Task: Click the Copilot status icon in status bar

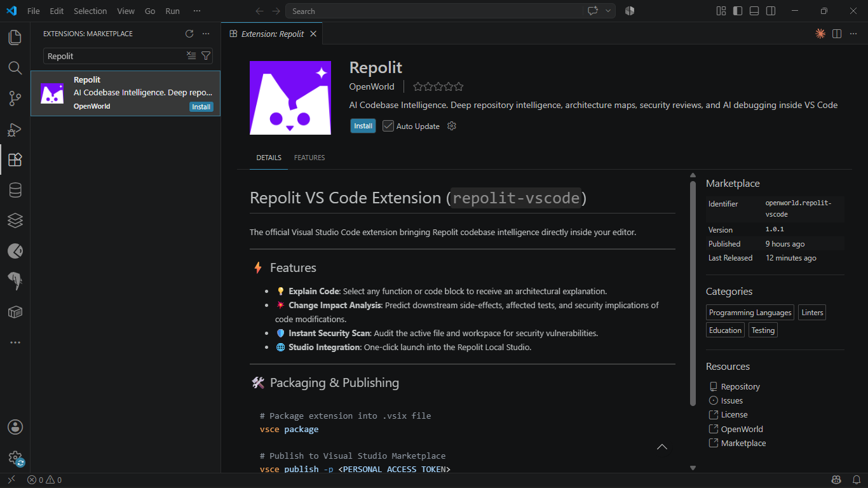Action: pyautogui.click(x=837, y=480)
